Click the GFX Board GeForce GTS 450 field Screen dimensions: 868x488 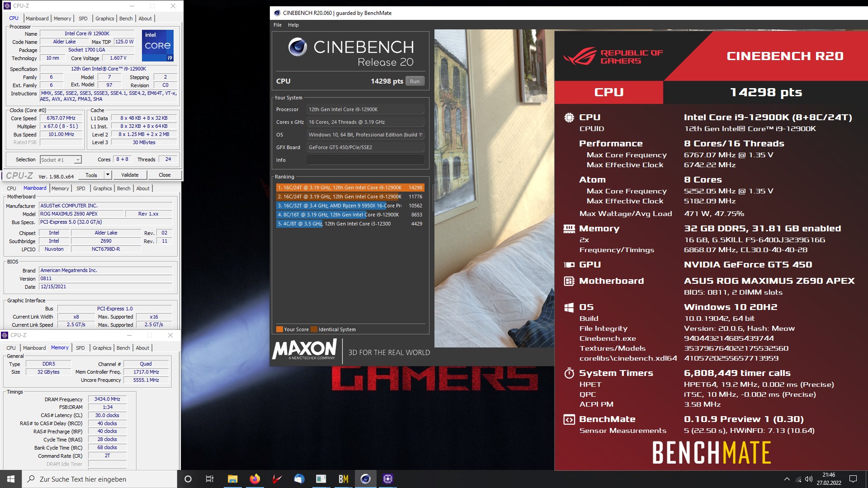tap(365, 147)
